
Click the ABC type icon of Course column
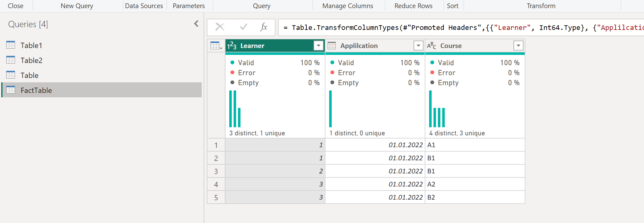(x=432, y=46)
